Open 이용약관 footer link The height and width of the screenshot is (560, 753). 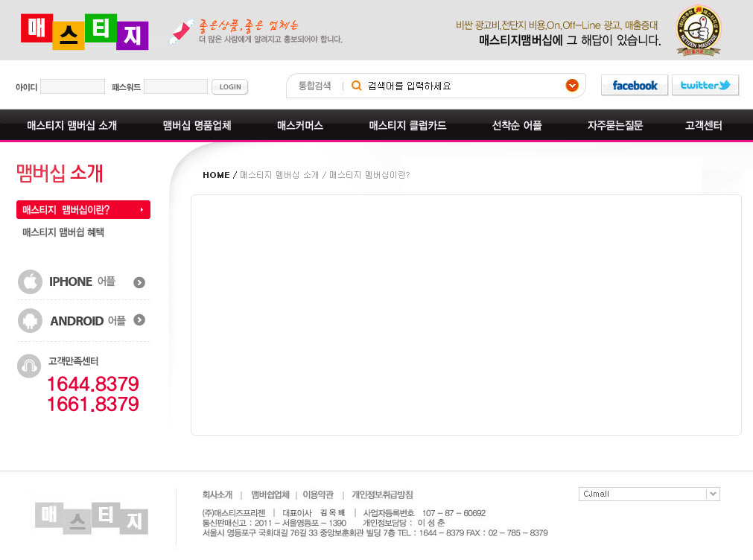pyautogui.click(x=318, y=494)
